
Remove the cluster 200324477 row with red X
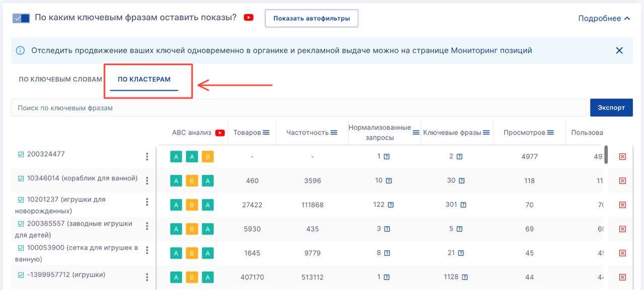click(622, 157)
